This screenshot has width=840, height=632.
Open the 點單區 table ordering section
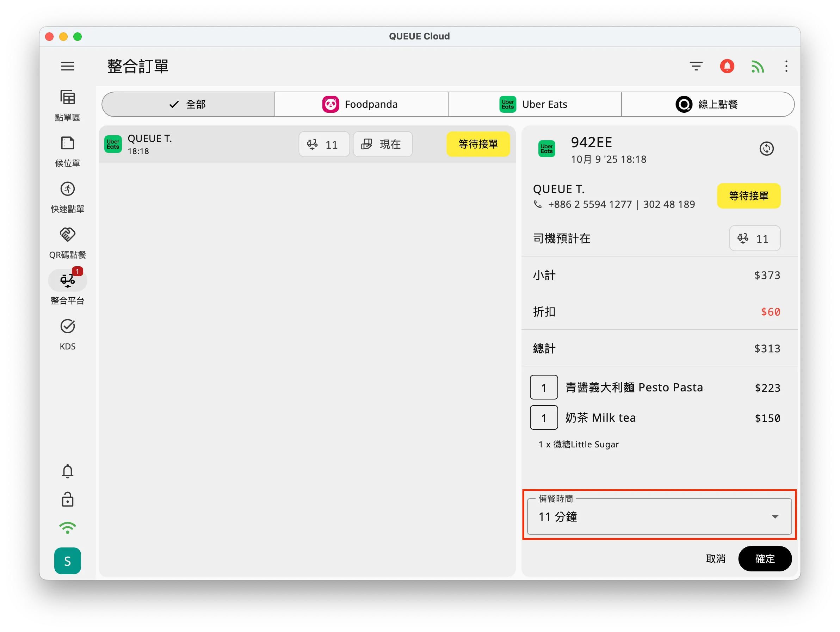point(68,105)
